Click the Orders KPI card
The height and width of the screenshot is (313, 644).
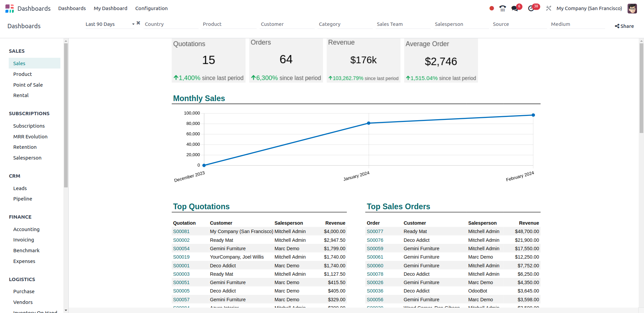click(x=286, y=60)
